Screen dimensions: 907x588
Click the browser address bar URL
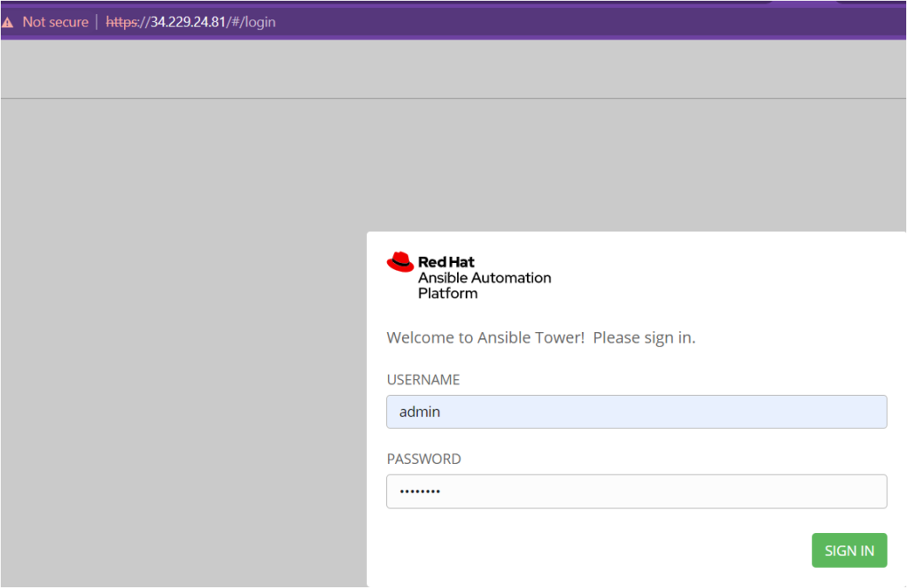point(190,22)
